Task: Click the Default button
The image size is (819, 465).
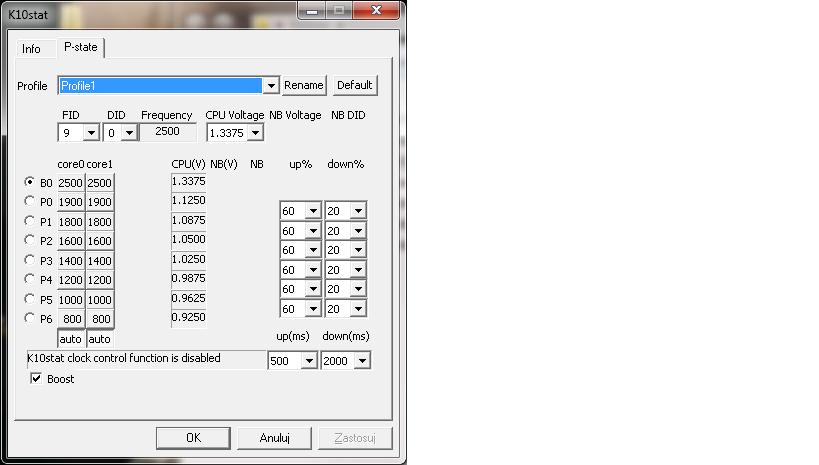Action: pyautogui.click(x=355, y=85)
